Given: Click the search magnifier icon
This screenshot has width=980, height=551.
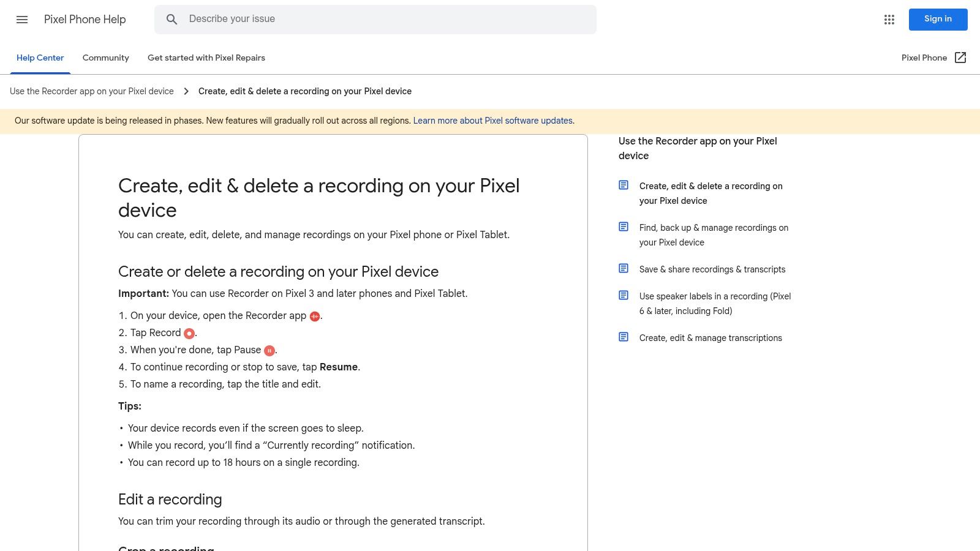Looking at the screenshot, I should point(172,19).
